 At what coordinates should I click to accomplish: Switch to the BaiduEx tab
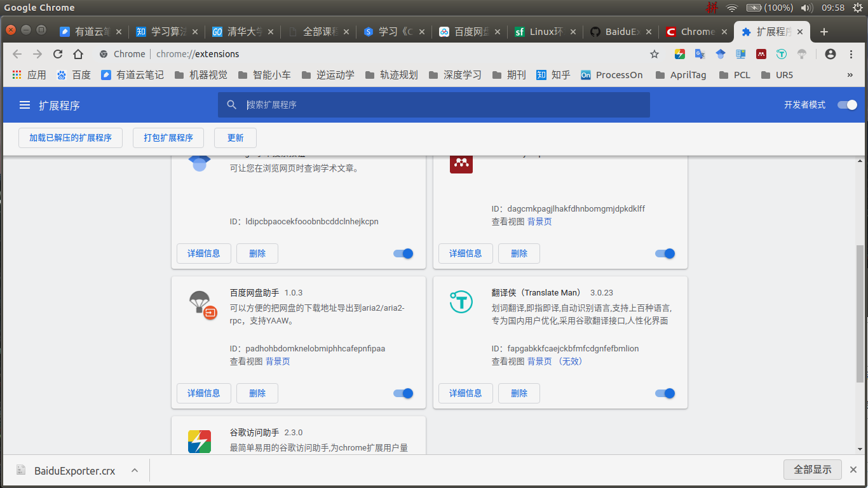pyautogui.click(x=620, y=31)
